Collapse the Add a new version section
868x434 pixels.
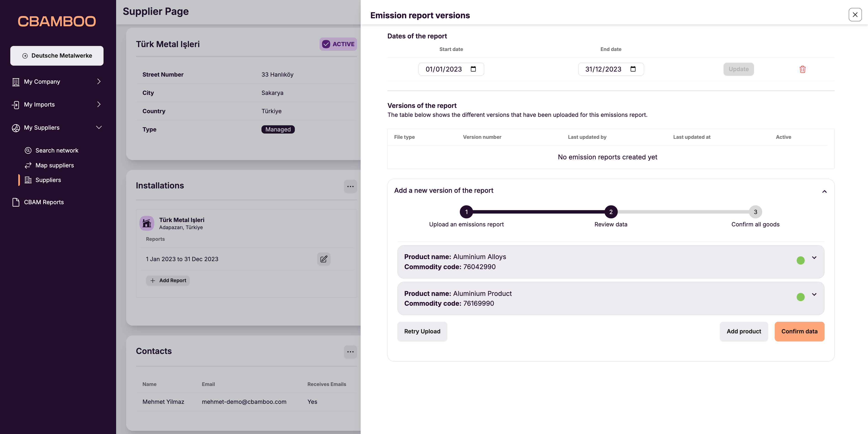(x=824, y=192)
